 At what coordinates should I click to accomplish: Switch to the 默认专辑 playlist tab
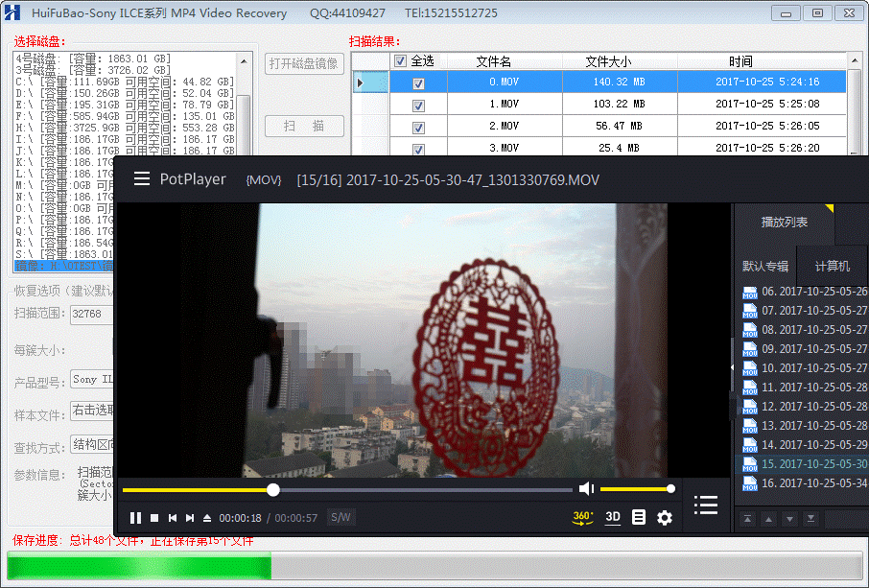[765, 266]
